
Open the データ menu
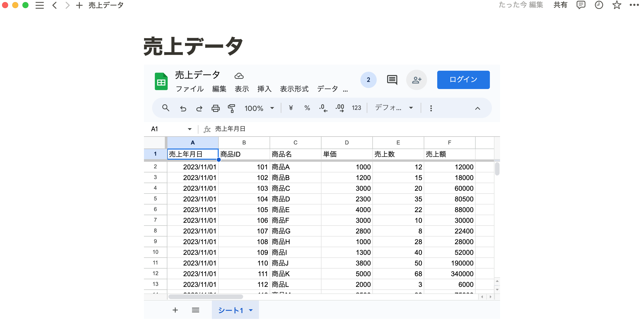pyautogui.click(x=327, y=89)
